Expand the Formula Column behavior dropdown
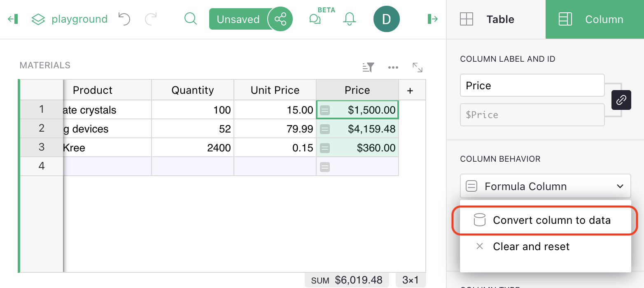The image size is (644, 288). (545, 186)
